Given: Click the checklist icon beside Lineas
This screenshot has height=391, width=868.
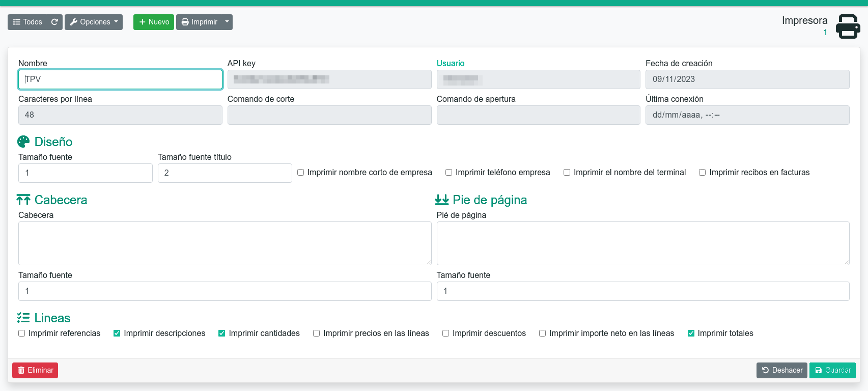Looking at the screenshot, I should [23, 318].
